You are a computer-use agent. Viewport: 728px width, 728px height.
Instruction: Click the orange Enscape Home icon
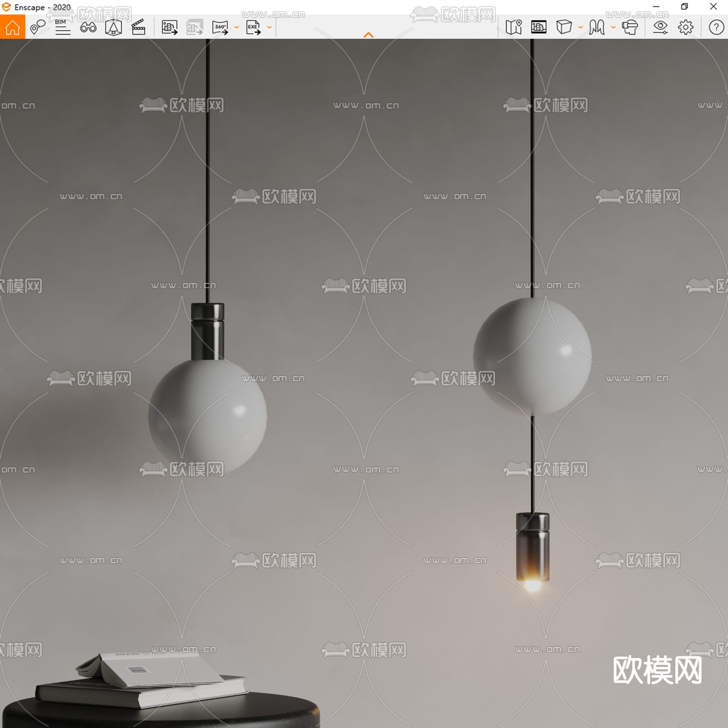[x=13, y=28]
